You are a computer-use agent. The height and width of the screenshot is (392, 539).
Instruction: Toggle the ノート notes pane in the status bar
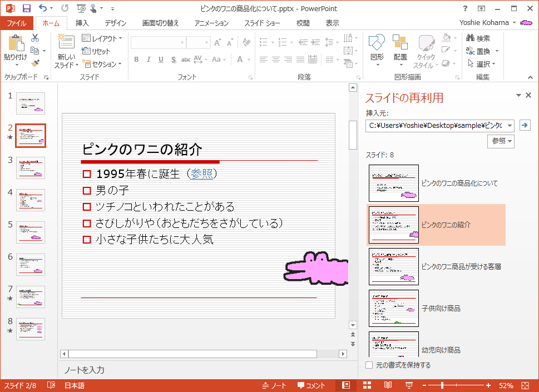coord(274,385)
